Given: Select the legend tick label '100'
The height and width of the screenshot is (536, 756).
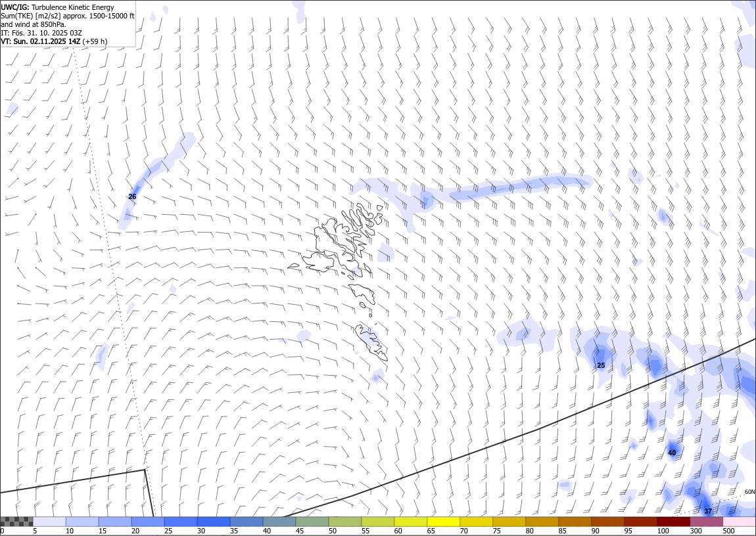Looking at the screenshot, I should click(663, 531).
